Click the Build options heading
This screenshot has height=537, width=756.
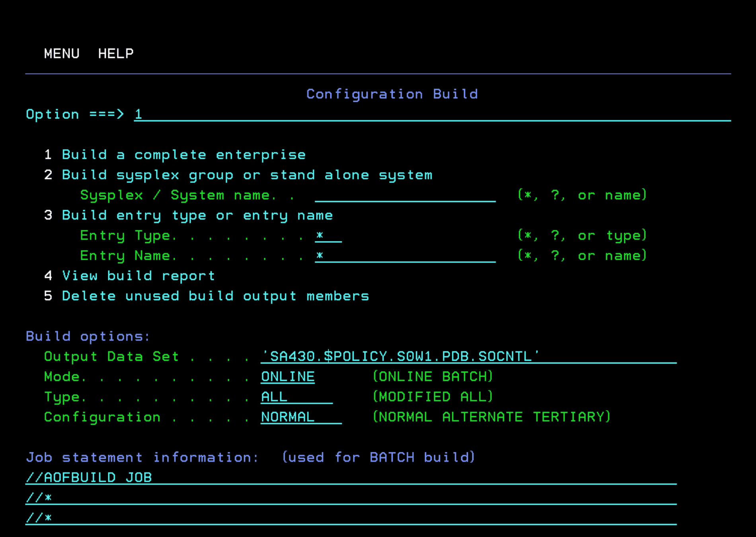pyautogui.click(x=88, y=337)
